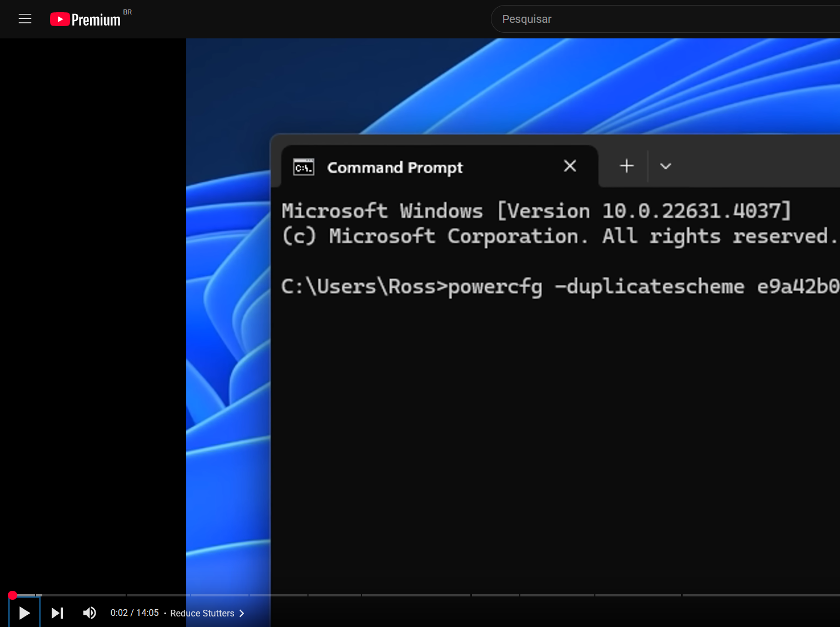The height and width of the screenshot is (627, 840).
Task: Click the Microsoft Windows version line
Action: (x=536, y=211)
